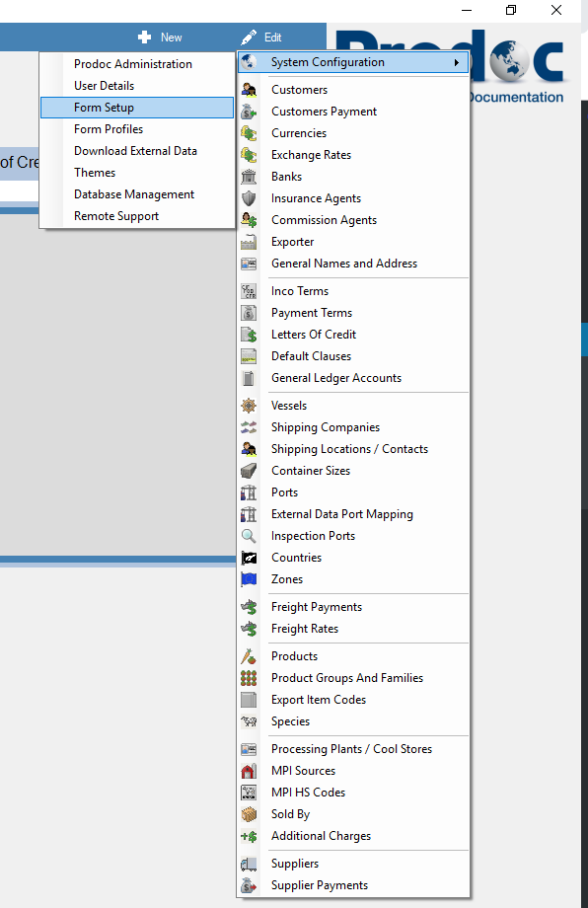This screenshot has height=908, width=588.
Task: Click the Edit toolbar button
Action: (261, 38)
